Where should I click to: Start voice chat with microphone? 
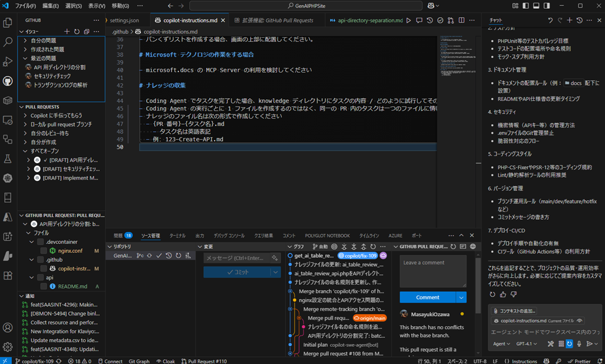pos(579,343)
